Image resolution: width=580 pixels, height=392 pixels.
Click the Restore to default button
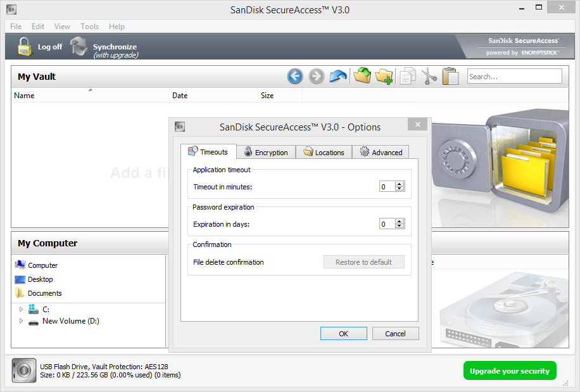[364, 262]
